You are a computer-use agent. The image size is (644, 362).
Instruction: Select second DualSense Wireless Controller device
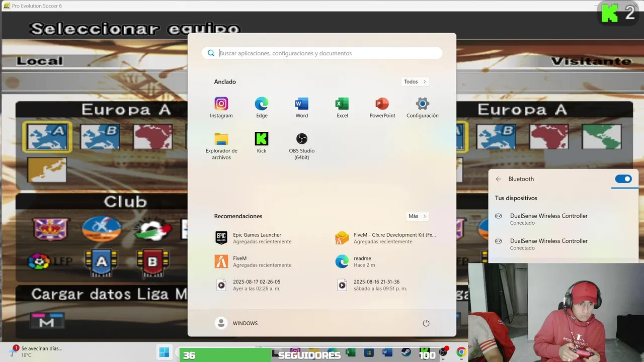tap(563, 244)
